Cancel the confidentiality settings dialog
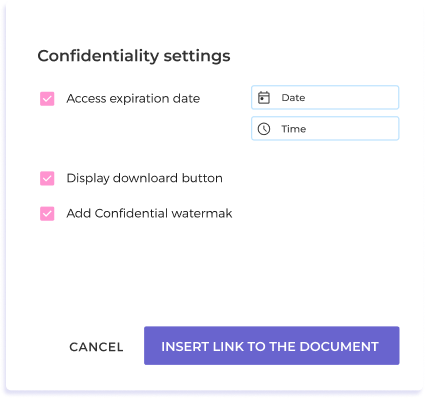This screenshot has width=425, height=399. (x=96, y=347)
